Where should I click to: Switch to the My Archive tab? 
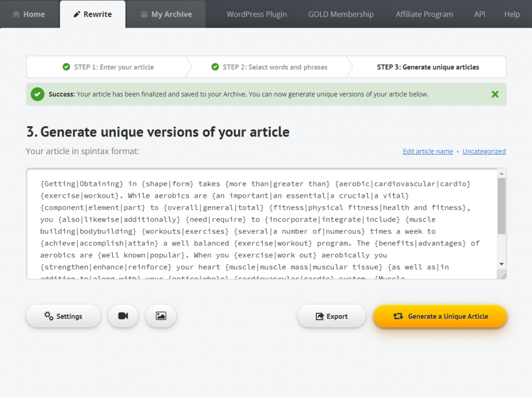coord(166,14)
